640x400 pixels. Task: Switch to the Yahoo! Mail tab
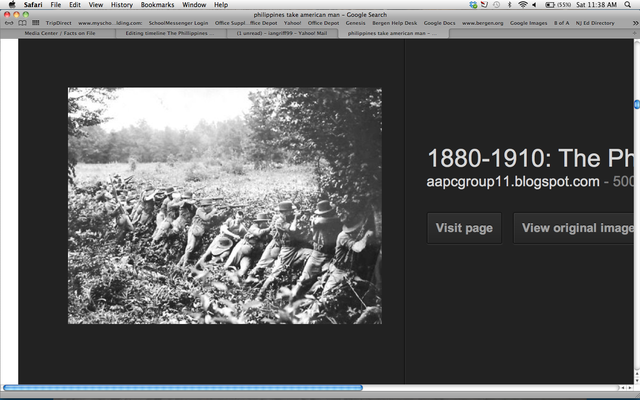pyautogui.click(x=282, y=33)
